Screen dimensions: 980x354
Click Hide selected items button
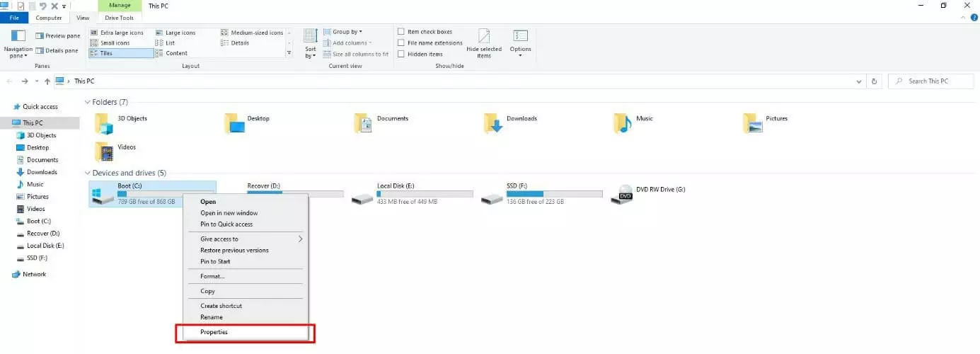coord(484,43)
